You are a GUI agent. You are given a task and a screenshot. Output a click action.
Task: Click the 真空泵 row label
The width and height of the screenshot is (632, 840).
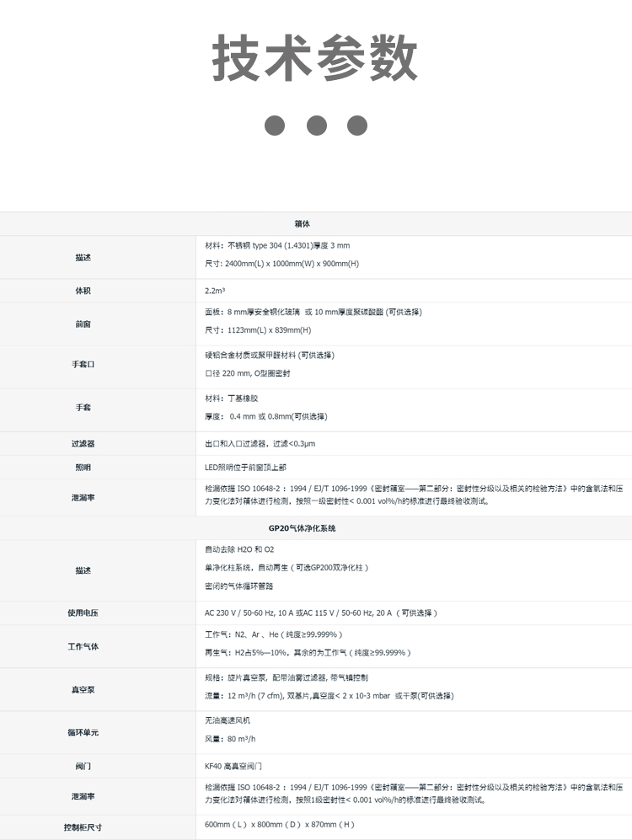(x=83, y=689)
